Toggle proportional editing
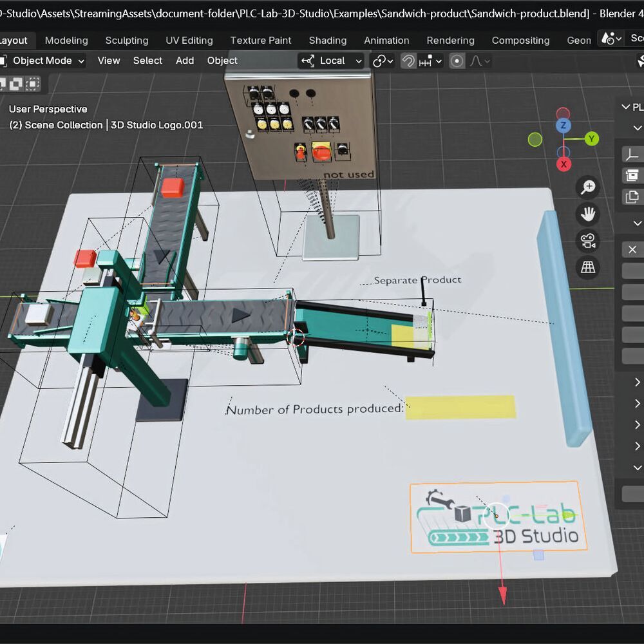Viewport: 644px width, 644px height. point(457,61)
